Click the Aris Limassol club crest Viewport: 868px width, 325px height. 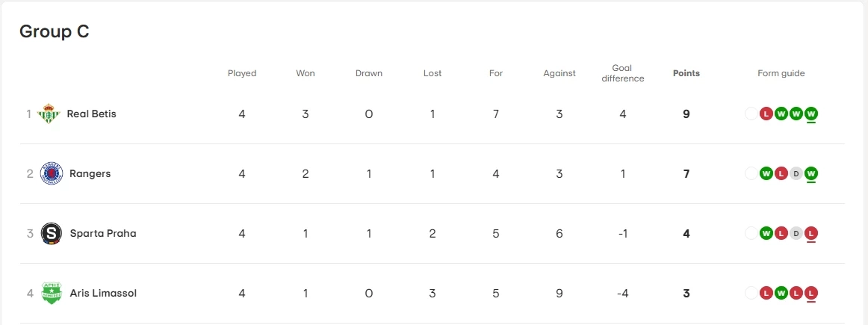click(52, 294)
